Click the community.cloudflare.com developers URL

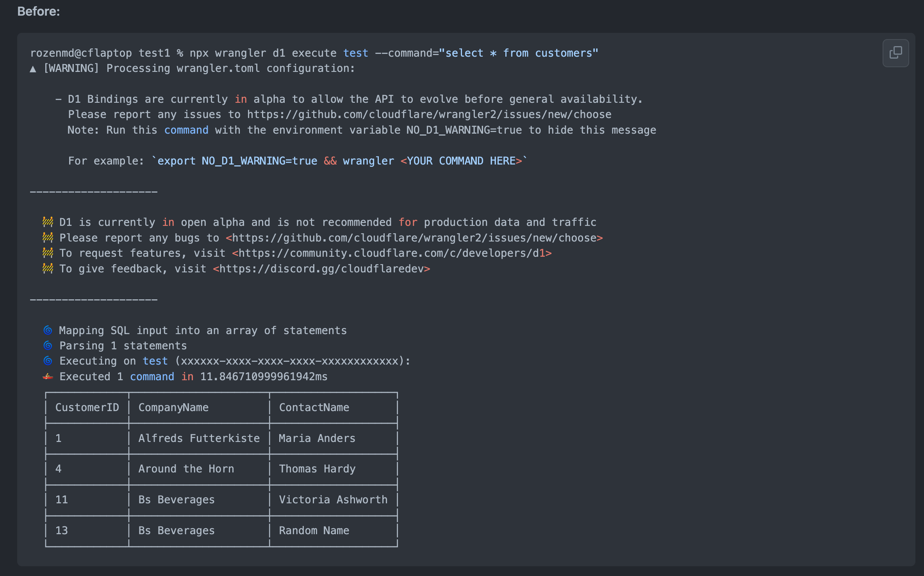click(x=391, y=253)
